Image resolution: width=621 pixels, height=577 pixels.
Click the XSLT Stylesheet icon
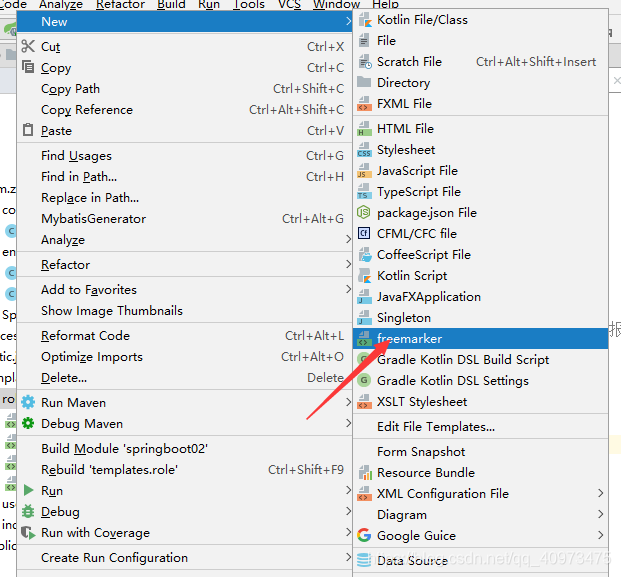(364, 402)
